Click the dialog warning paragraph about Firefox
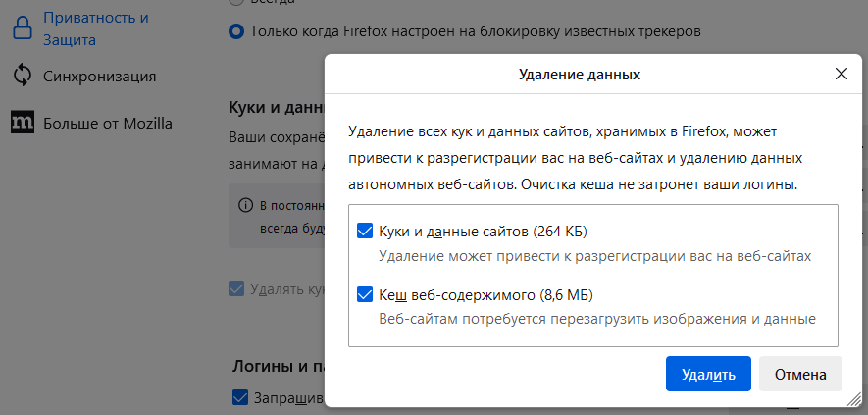 576,158
